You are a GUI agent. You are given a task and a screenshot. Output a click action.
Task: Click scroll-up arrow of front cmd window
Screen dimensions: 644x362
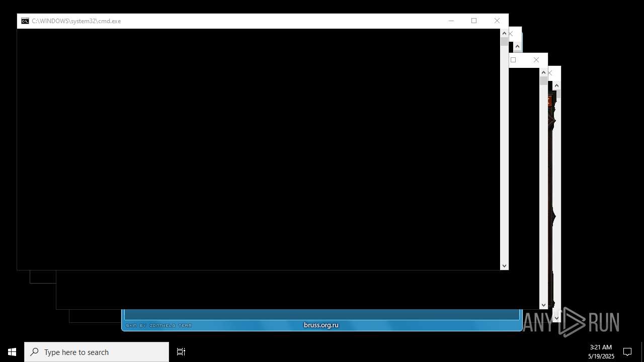pos(504,33)
